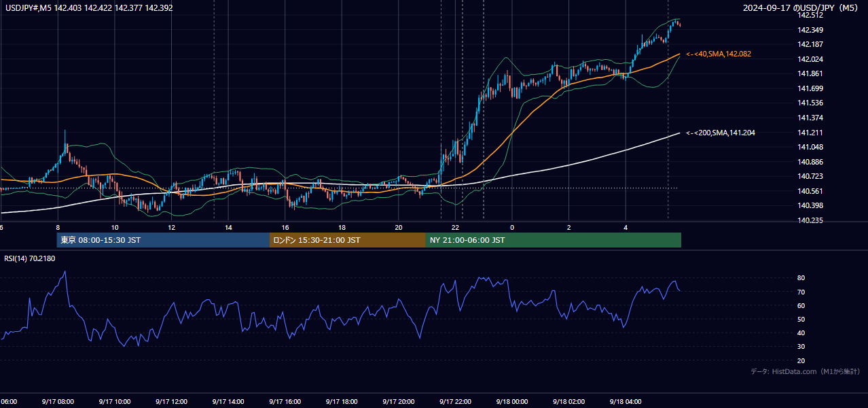Click the 140.235 price axis label
Screen dimensions: 868x408
coord(810,220)
